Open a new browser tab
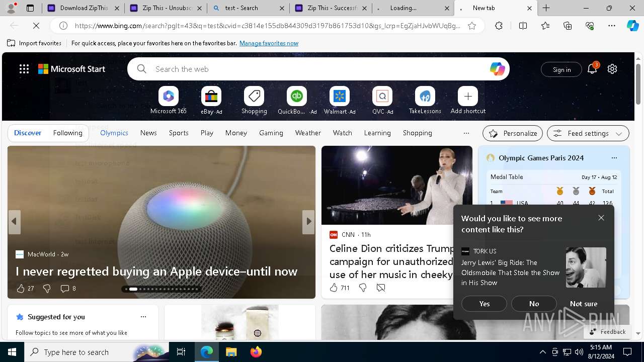The width and height of the screenshot is (644, 362). pyautogui.click(x=546, y=8)
